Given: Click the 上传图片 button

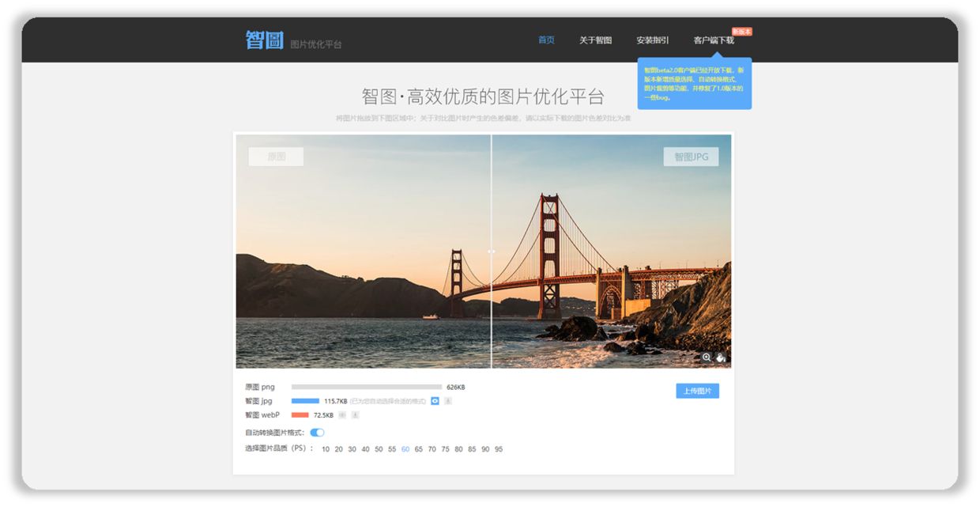Looking at the screenshot, I should [x=697, y=391].
